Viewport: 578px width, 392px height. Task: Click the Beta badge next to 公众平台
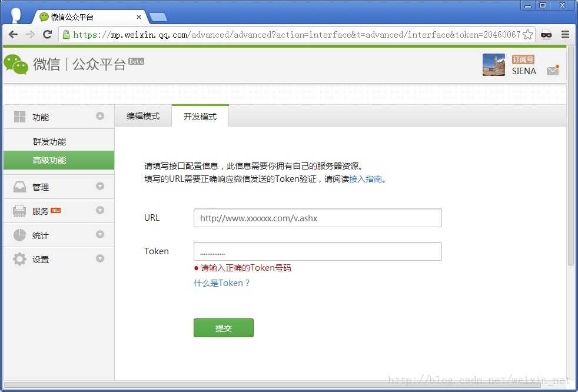136,61
